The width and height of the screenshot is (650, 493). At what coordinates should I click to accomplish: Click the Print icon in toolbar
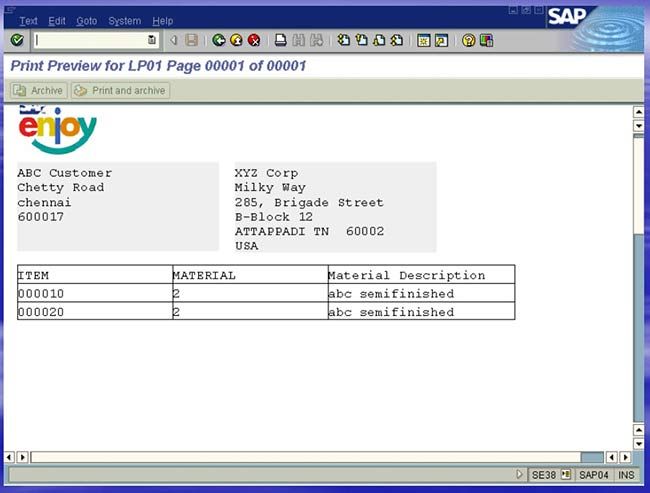pos(281,40)
